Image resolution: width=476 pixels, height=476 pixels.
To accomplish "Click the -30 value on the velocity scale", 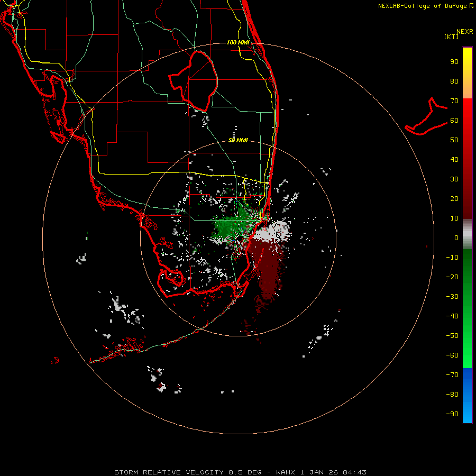I will click(452, 297).
